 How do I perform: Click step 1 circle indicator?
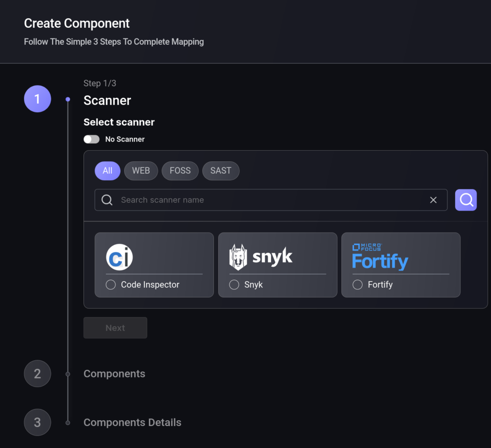(37, 99)
